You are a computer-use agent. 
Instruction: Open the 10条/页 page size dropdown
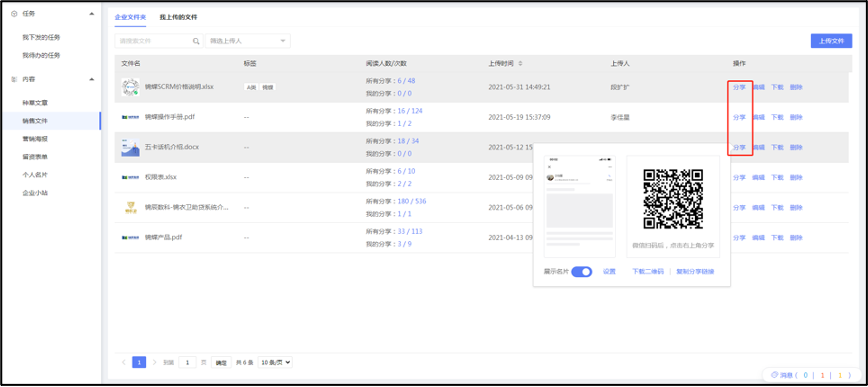click(275, 362)
